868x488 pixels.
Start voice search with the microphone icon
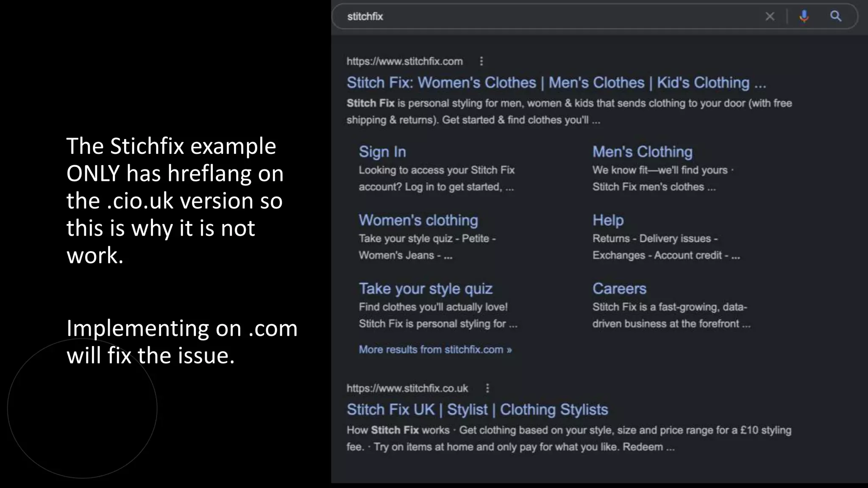point(804,17)
